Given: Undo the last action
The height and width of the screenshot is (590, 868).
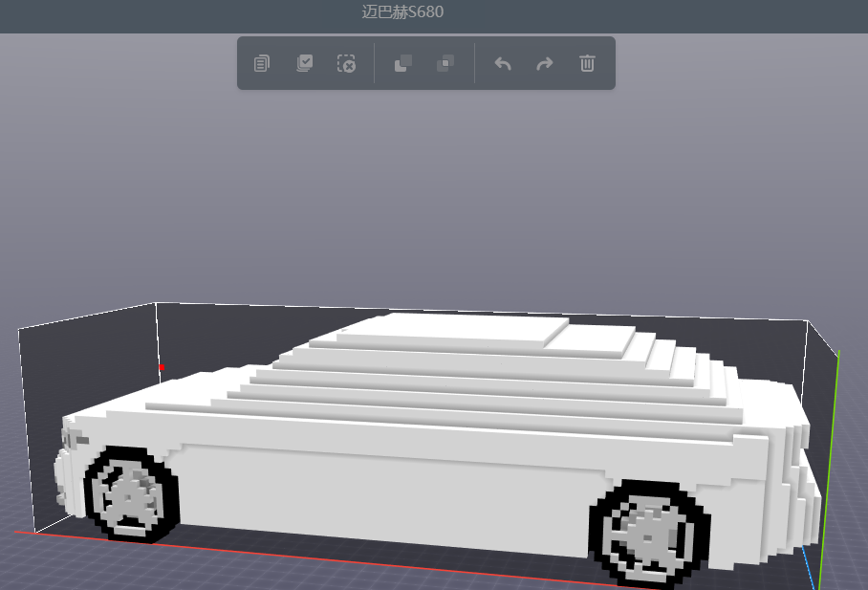Looking at the screenshot, I should pyautogui.click(x=503, y=64).
